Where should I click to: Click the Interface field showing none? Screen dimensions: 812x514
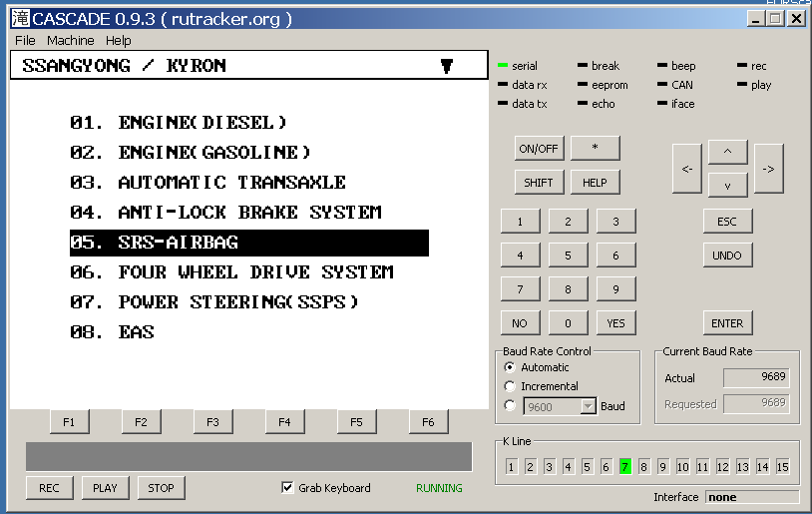pos(752,497)
